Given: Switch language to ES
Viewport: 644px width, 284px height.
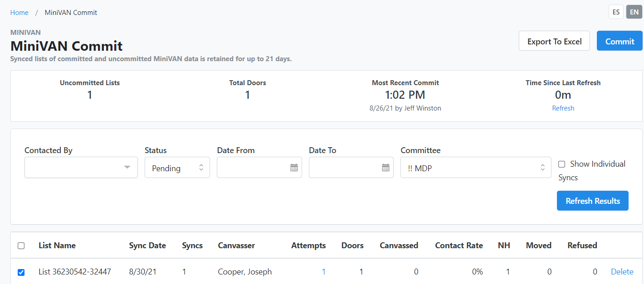Looking at the screenshot, I should click(x=616, y=12).
